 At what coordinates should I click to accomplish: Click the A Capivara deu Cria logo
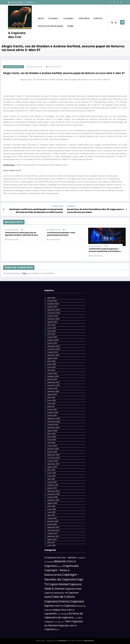[20, 17]
